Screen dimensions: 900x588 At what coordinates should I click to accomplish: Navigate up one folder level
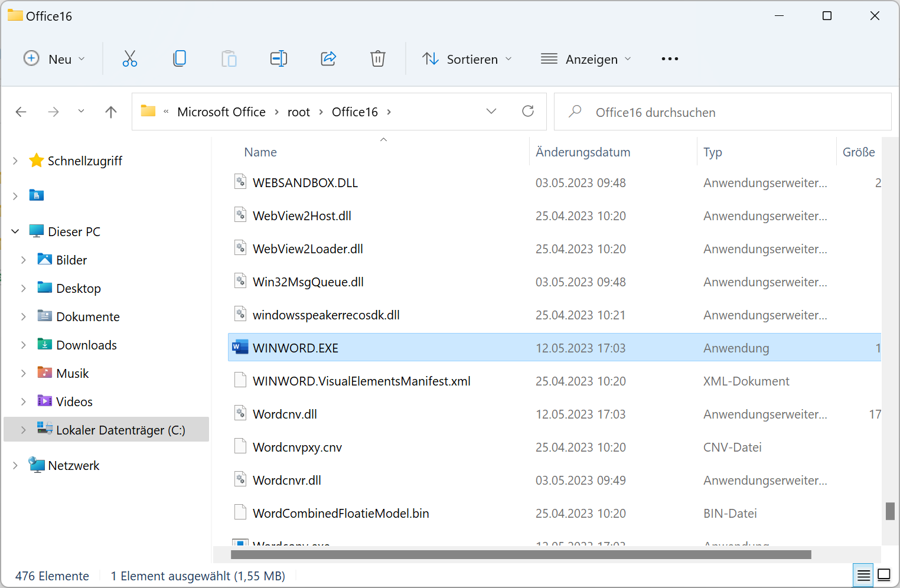(x=111, y=112)
